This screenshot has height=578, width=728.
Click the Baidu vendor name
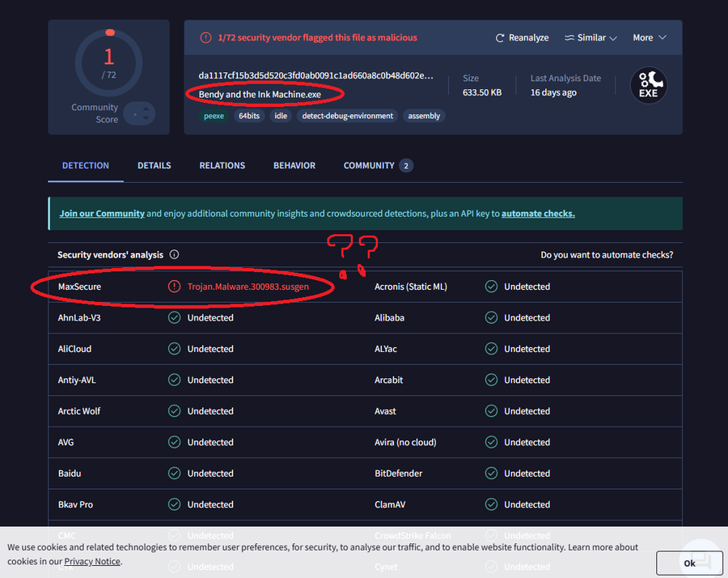(x=70, y=474)
